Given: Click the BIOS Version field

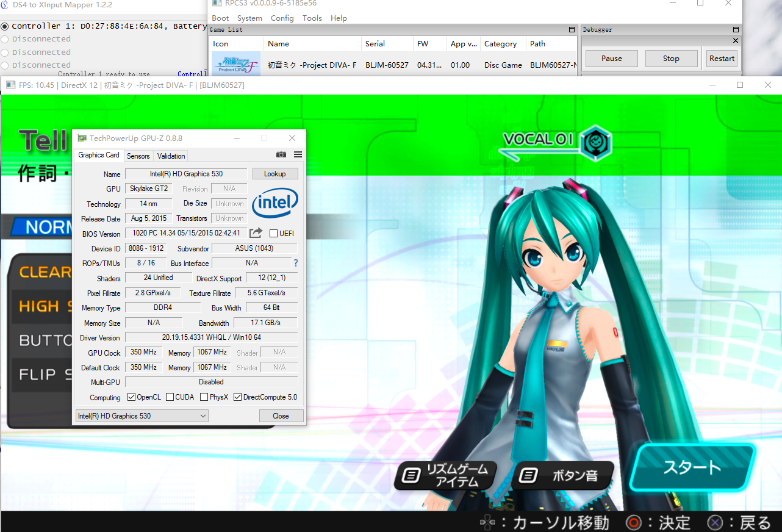Looking at the screenshot, I should [186, 233].
